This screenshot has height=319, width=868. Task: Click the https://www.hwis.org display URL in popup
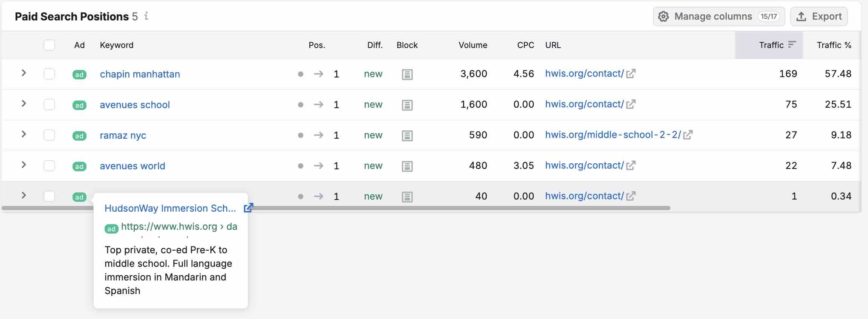tap(179, 227)
